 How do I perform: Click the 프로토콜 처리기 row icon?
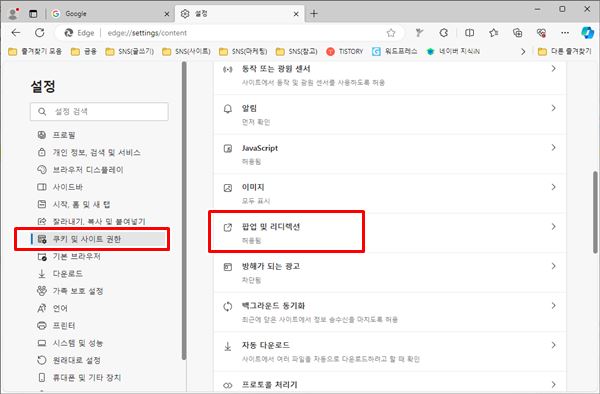coord(228,385)
